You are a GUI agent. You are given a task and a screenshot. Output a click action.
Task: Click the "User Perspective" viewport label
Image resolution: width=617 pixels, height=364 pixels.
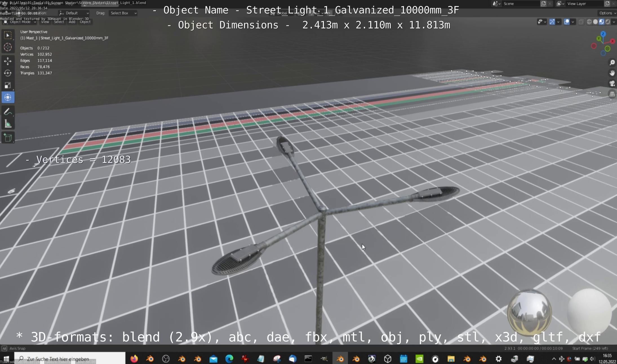click(x=34, y=32)
